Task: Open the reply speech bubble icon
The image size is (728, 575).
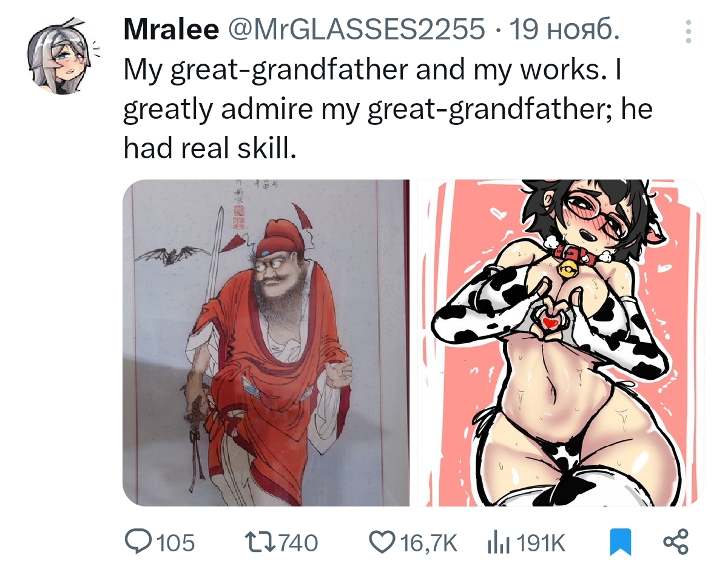Action: click(x=138, y=542)
